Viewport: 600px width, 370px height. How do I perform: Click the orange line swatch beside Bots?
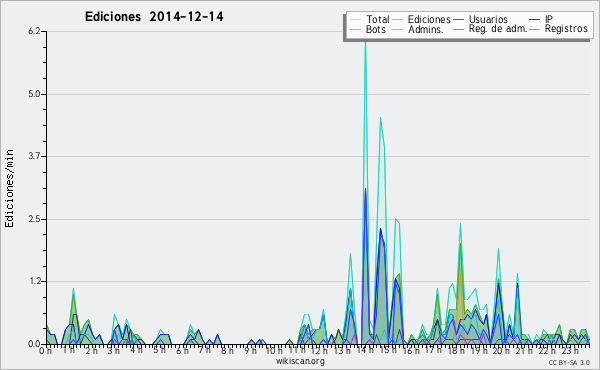pyautogui.click(x=356, y=30)
